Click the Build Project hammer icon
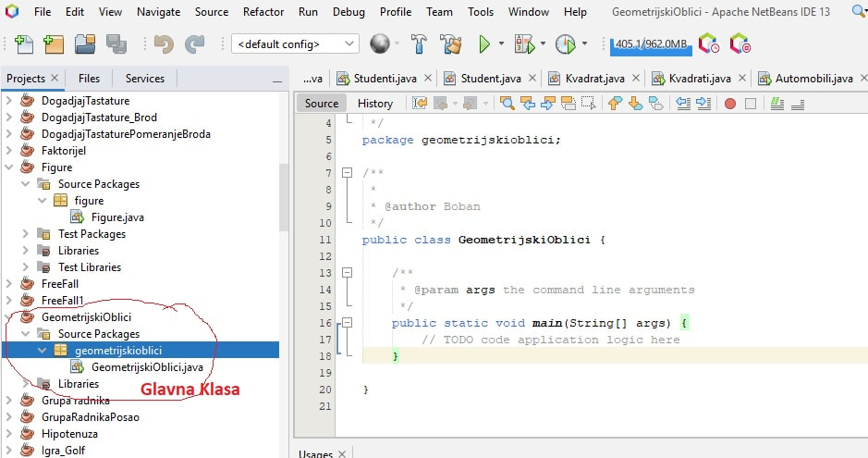868x458 pixels. coord(419,44)
